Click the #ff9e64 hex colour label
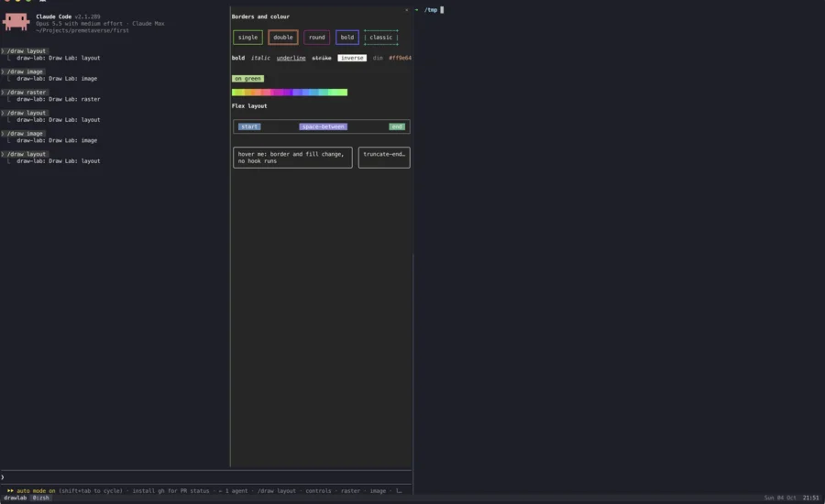 [x=400, y=58]
